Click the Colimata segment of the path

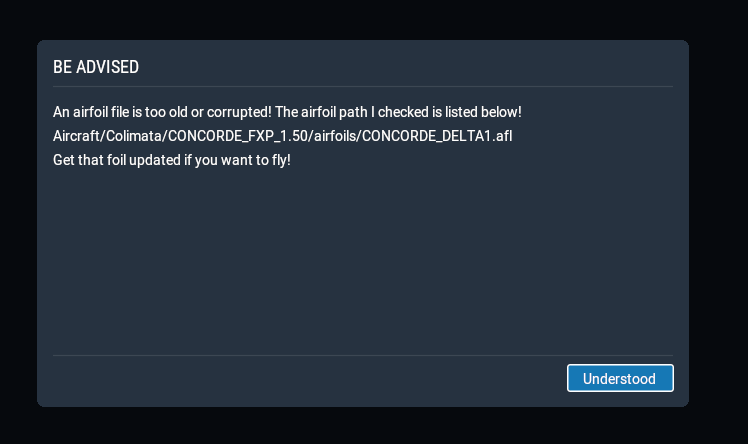pos(134,136)
